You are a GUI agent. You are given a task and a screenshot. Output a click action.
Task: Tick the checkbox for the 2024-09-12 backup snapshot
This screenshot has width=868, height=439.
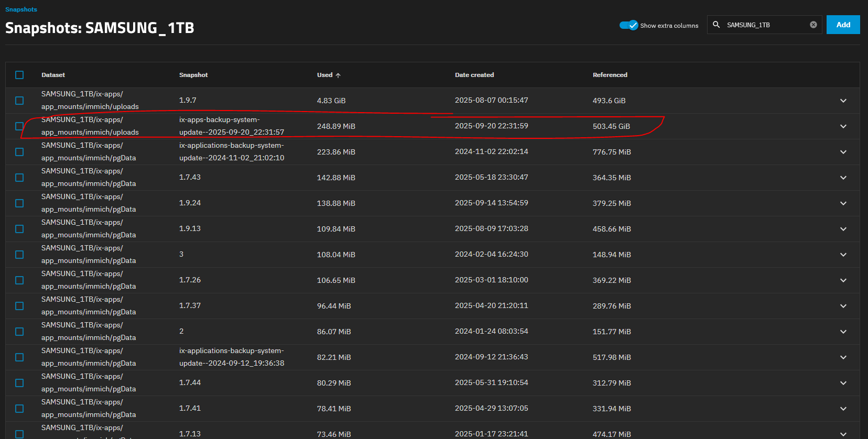pyautogui.click(x=19, y=357)
